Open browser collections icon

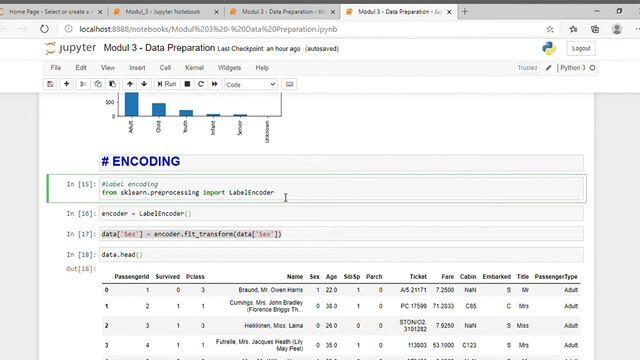pyautogui.click(x=595, y=29)
